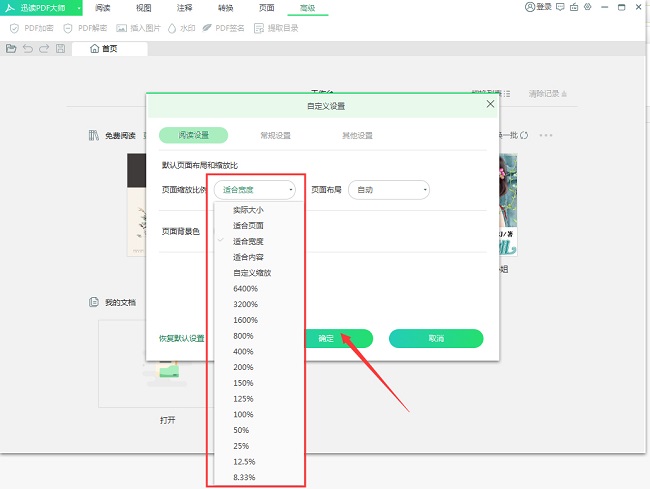Screen dimensions: 650x489
Task: Click the open file folder icon
Action: (x=11, y=48)
